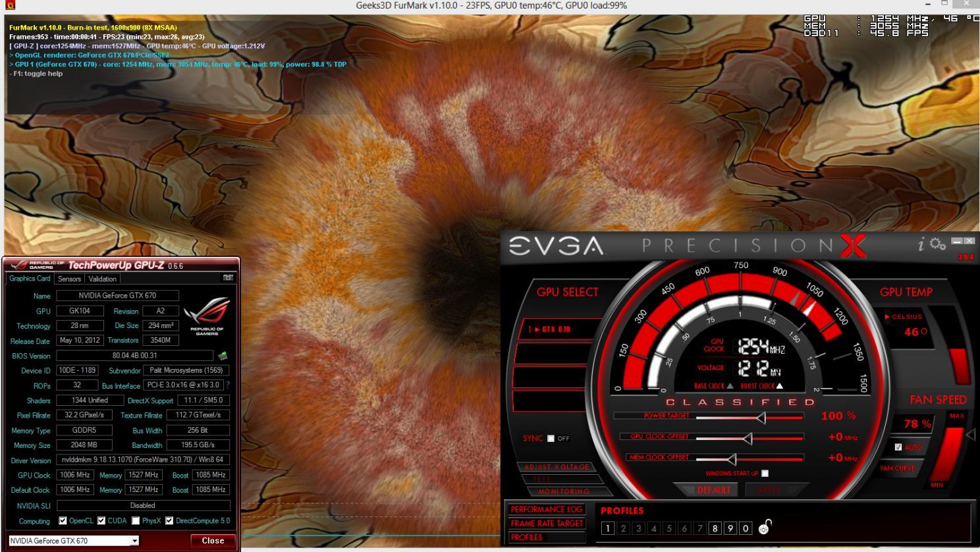
Task: Click the GPU Clock Offset slider handle
Action: 748,438
